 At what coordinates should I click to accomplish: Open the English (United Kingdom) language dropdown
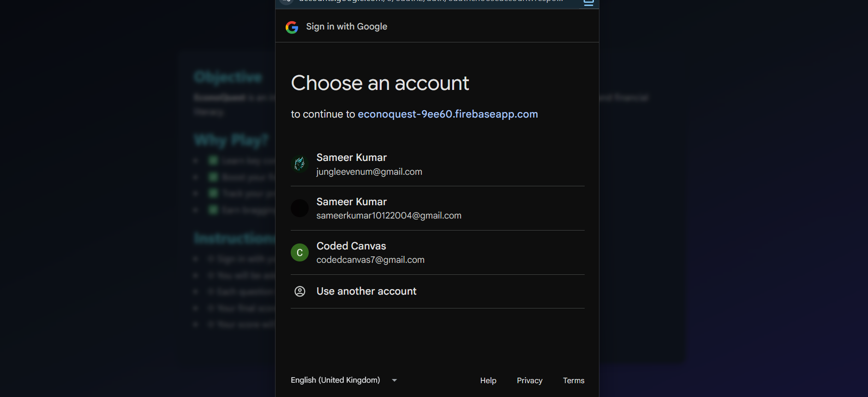344,380
